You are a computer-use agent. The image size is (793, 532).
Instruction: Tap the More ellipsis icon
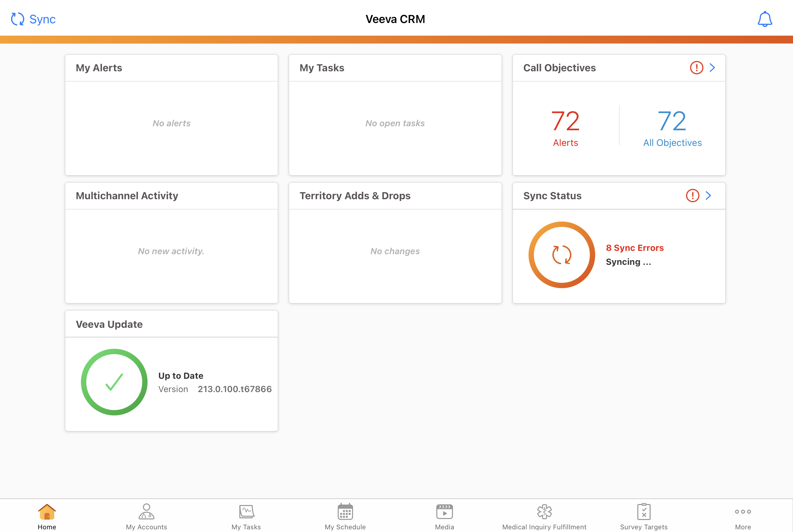743,511
